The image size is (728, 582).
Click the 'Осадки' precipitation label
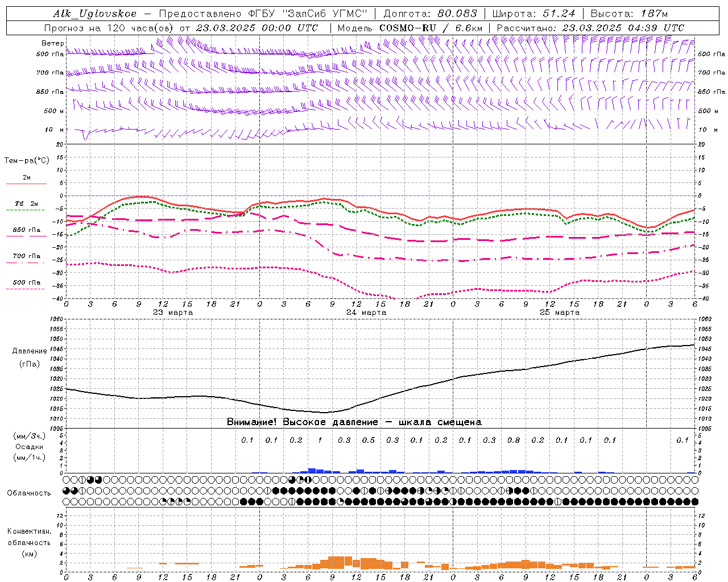pos(30,447)
